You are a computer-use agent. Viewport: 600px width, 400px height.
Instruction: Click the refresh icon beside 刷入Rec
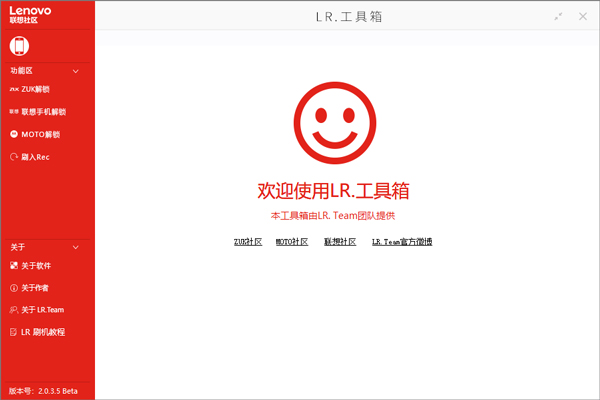coord(14,157)
